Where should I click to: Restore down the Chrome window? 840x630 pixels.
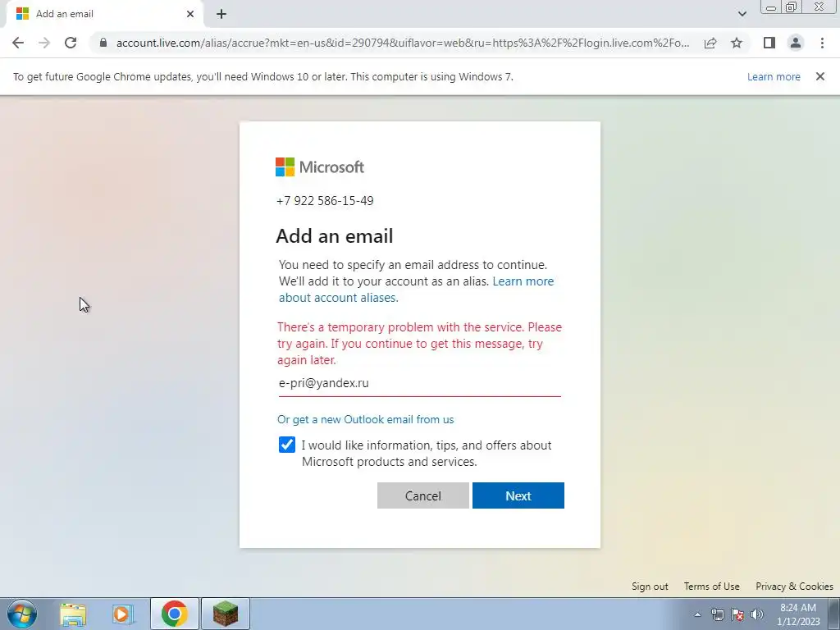[791, 7]
